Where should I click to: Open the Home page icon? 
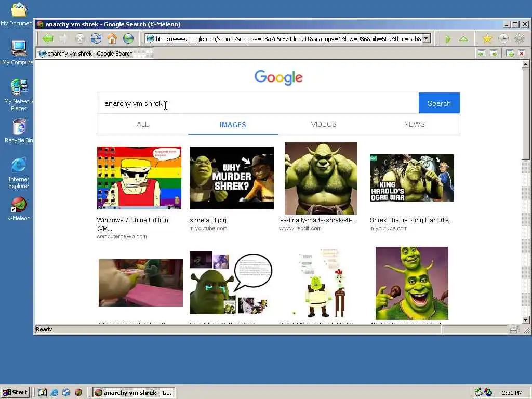pos(112,38)
